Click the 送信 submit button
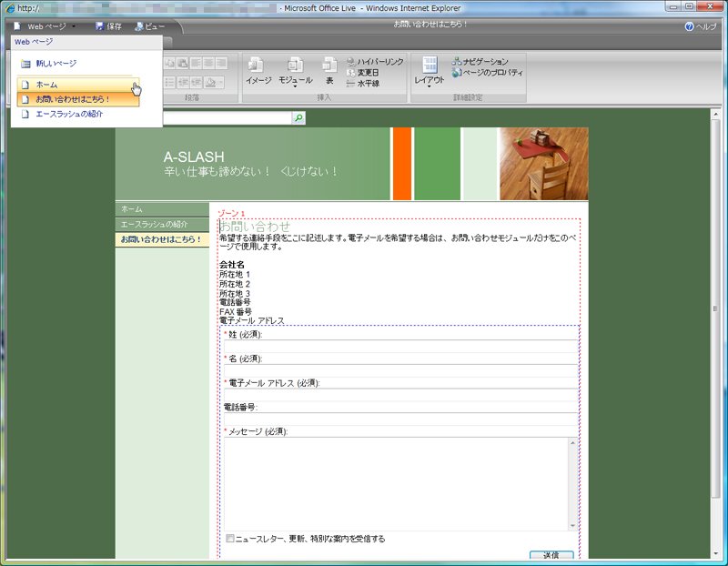 coord(551,555)
